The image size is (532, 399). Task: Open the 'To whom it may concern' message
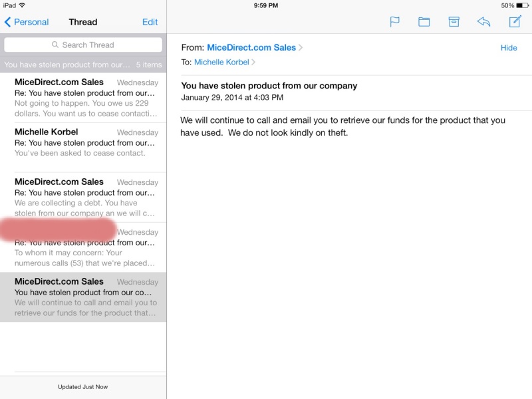(x=83, y=247)
